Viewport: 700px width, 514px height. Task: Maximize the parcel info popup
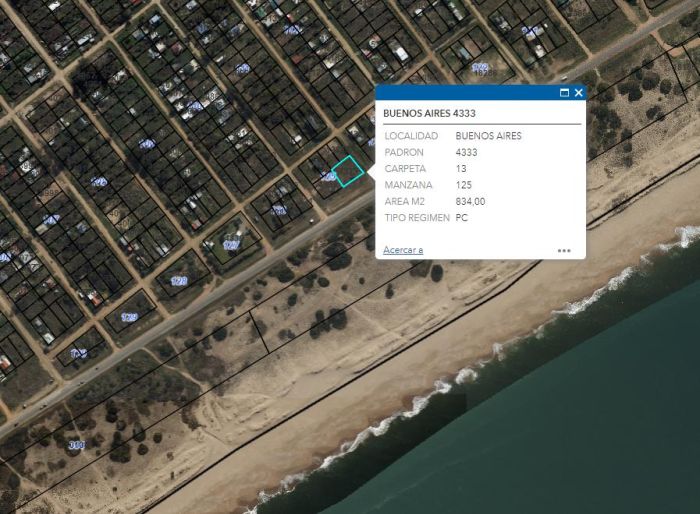(564, 93)
